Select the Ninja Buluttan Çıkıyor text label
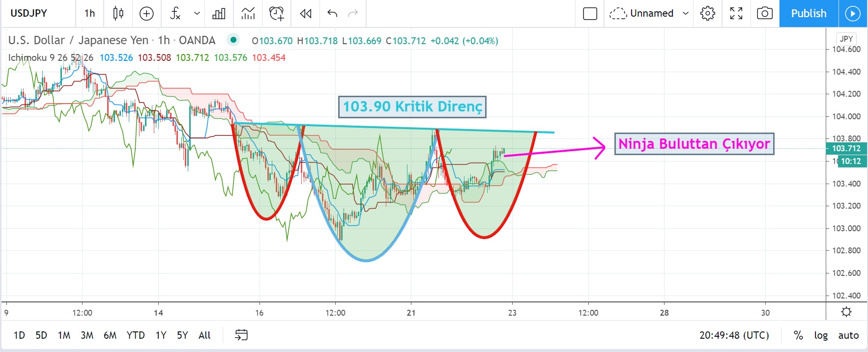868x352 pixels. tap(694, 144)
